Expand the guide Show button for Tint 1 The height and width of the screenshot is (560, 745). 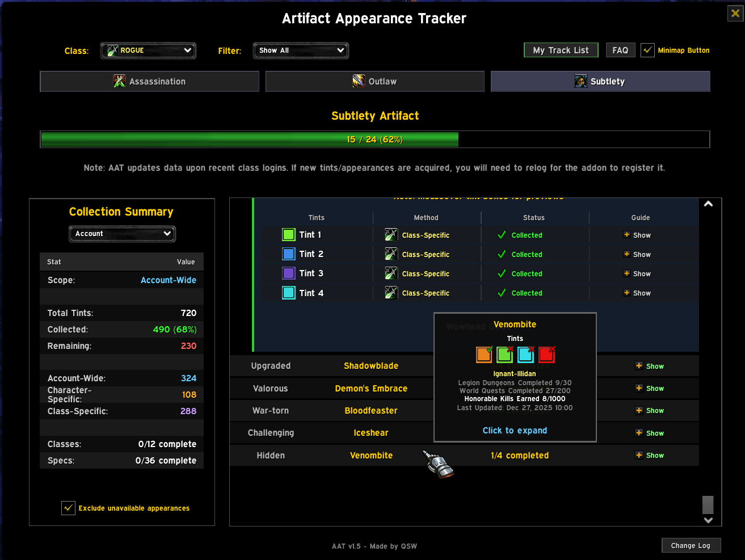pyautogui.click(x=637, y=235)
